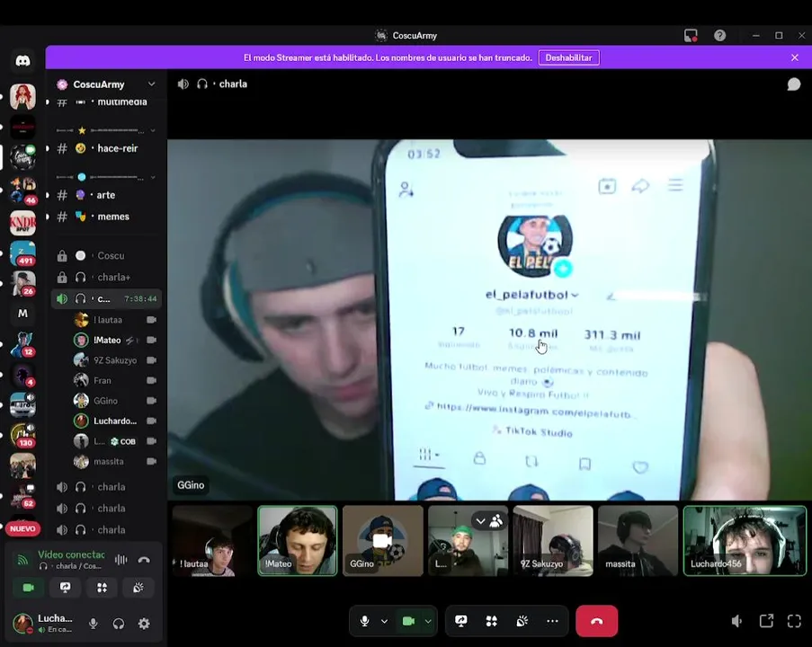
Task: Select the locked Coscu voice channel
Action: click(x=106, y=256)
